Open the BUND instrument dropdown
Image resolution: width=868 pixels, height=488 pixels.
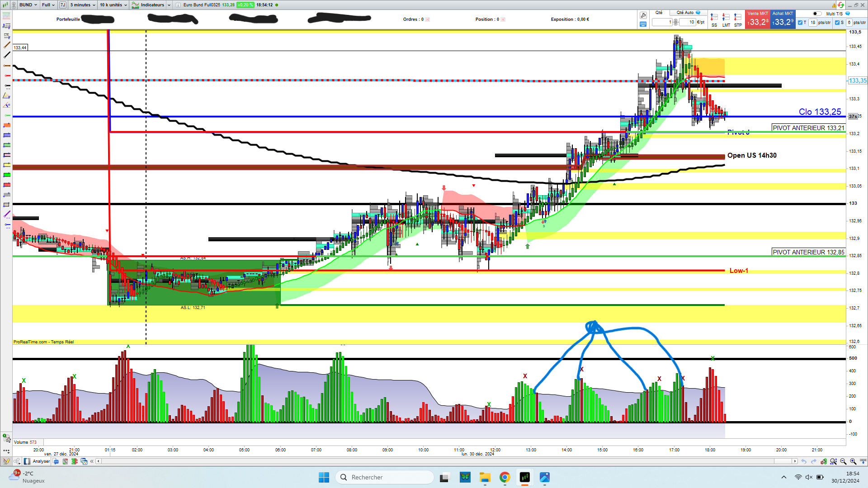click(28, 5)
